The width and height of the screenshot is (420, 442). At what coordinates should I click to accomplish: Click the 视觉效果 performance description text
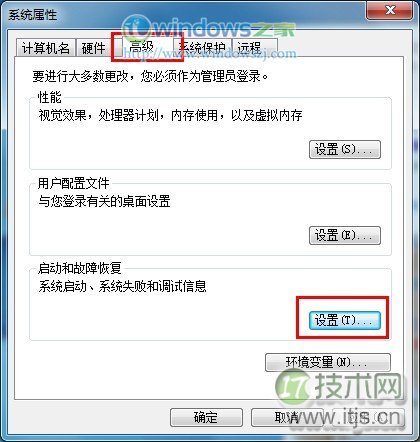[170, 115]
